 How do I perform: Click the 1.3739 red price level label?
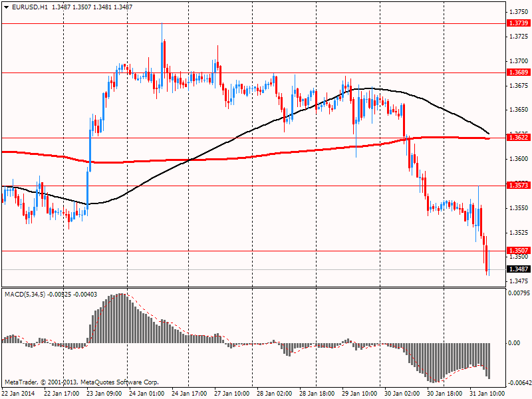[x=519, y=23]
